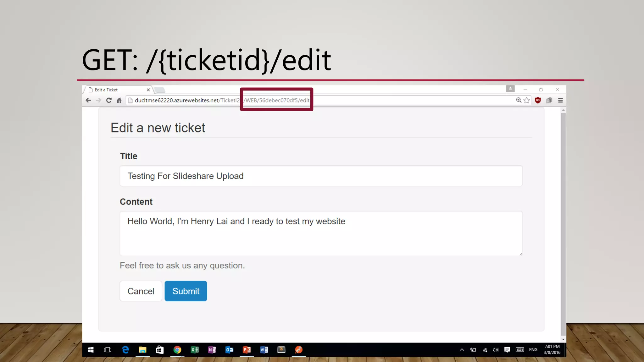The width and height of the screenshot is (644, 362).
Task: Click into the Content text area
Action: coord(321,233)
